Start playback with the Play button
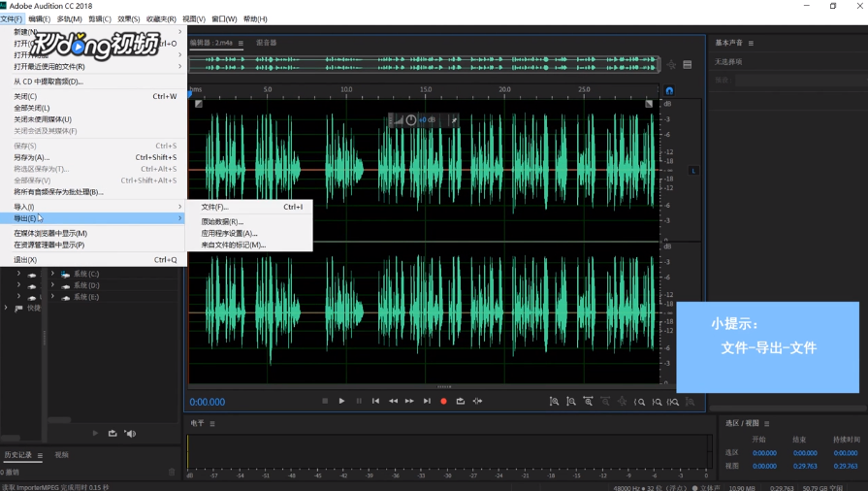 341,401
